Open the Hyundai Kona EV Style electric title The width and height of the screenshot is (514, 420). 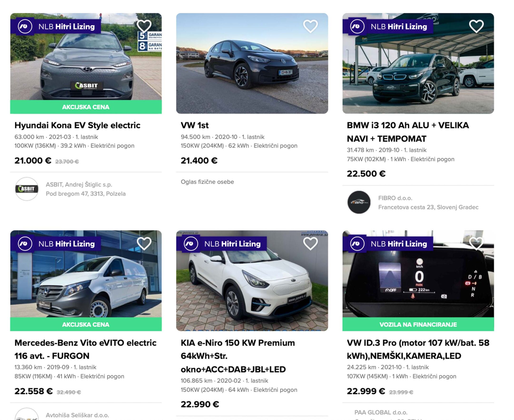pyautogui.click(x=77, y=125)
